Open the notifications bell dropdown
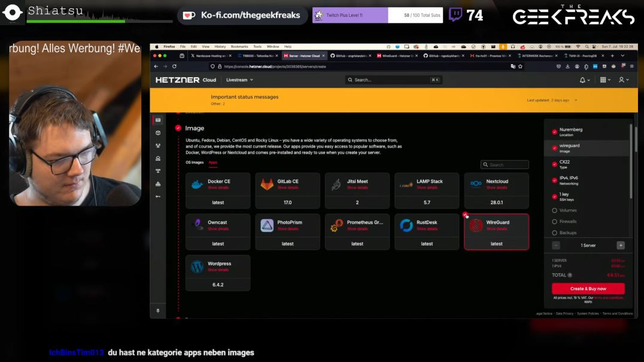 tap(584, 80)
